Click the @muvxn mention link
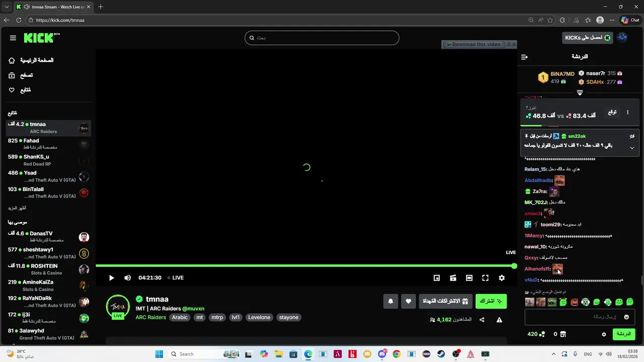The image size is (644, 362). point(193,308)
